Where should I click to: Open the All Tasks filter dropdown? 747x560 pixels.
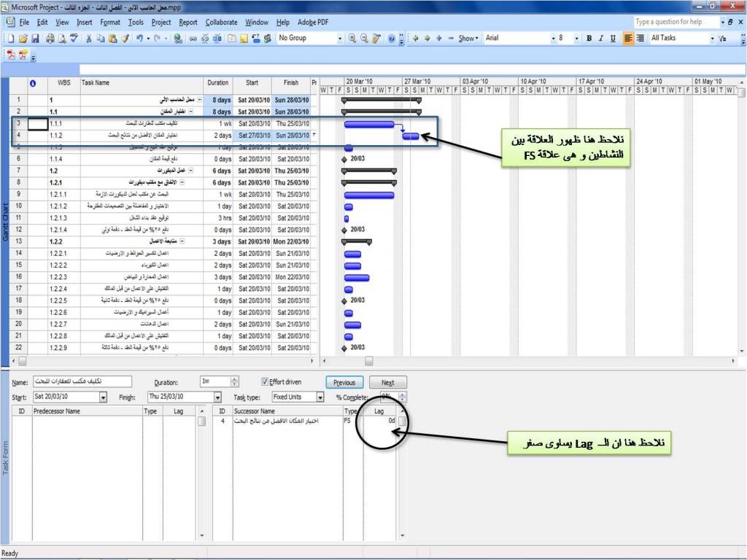click(712, 38)
